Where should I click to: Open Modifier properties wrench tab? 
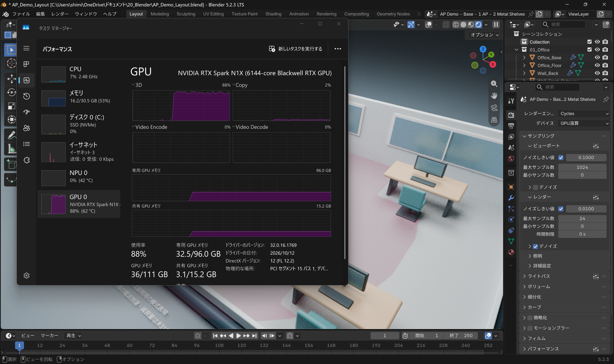tap(511, 198)
